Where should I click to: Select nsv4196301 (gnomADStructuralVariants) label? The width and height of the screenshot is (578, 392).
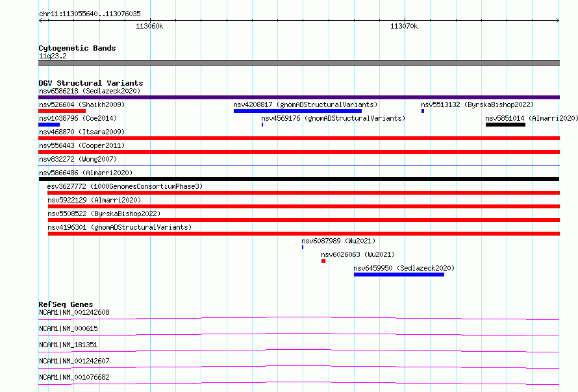(x=119, y=227)
